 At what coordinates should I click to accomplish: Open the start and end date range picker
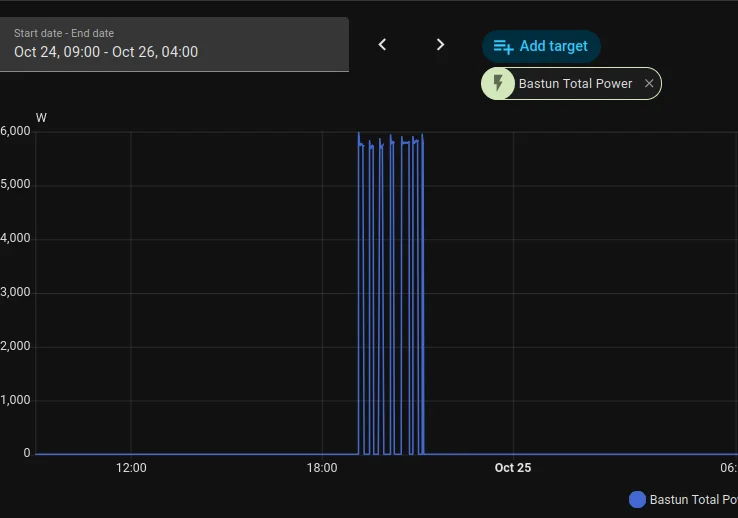click(174, 45)
